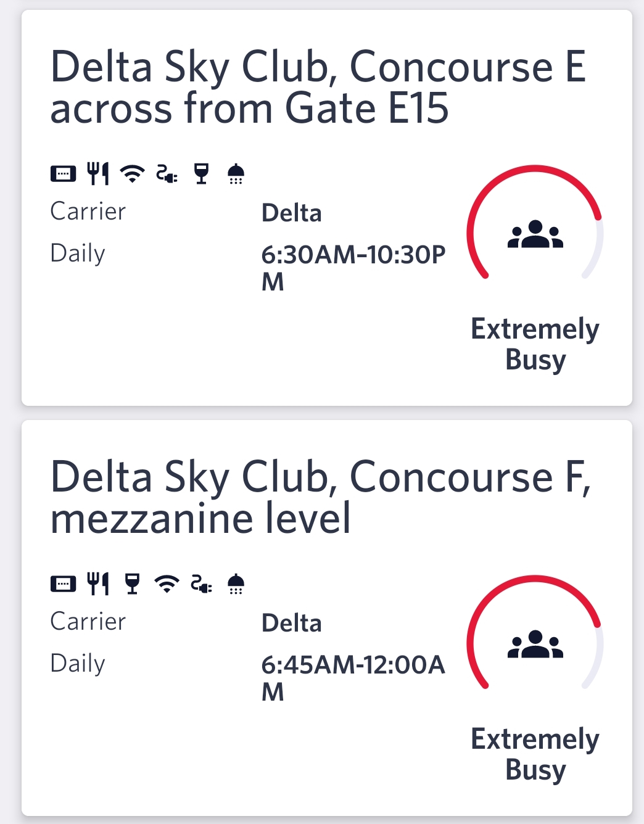Tap the first rectangular amenity icon under Concourse E

pos(63,174)
